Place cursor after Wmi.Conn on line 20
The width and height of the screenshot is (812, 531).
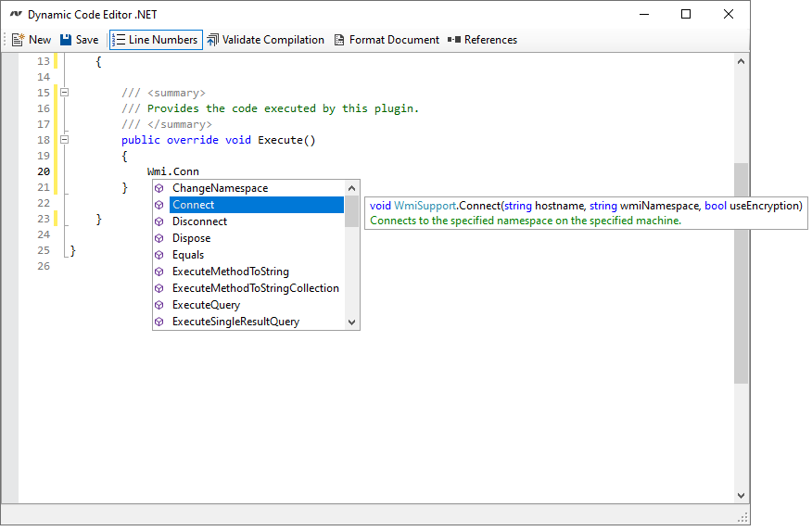200,171
